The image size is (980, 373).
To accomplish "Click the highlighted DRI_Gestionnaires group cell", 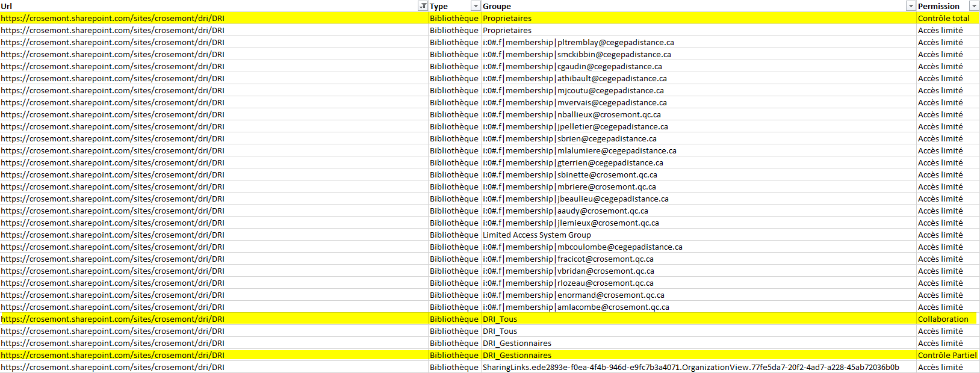I will pos(516,356).
